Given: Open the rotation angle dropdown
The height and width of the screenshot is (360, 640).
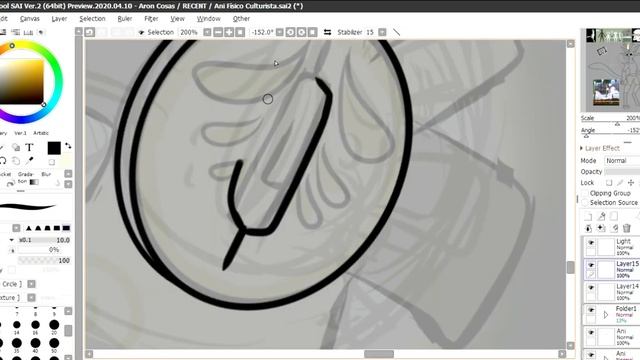Looking at the screenshot, I should (x=280, y=32).
